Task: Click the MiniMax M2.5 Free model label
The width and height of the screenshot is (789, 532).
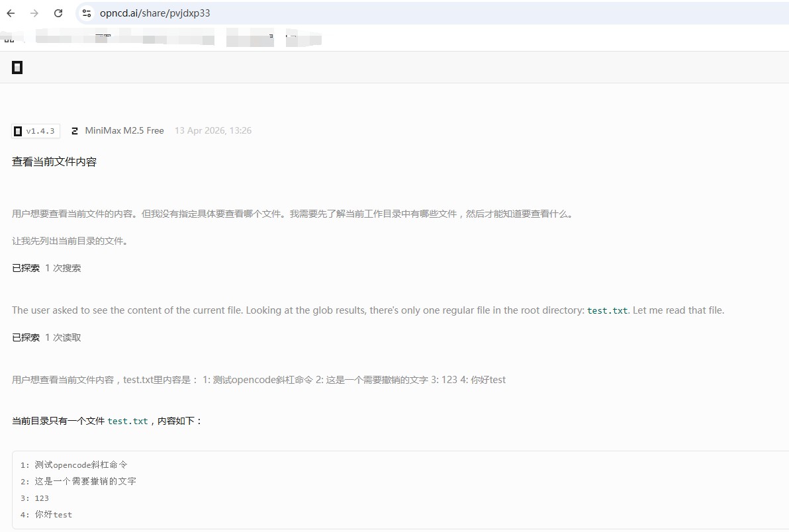Action: (x=124, y=130)
